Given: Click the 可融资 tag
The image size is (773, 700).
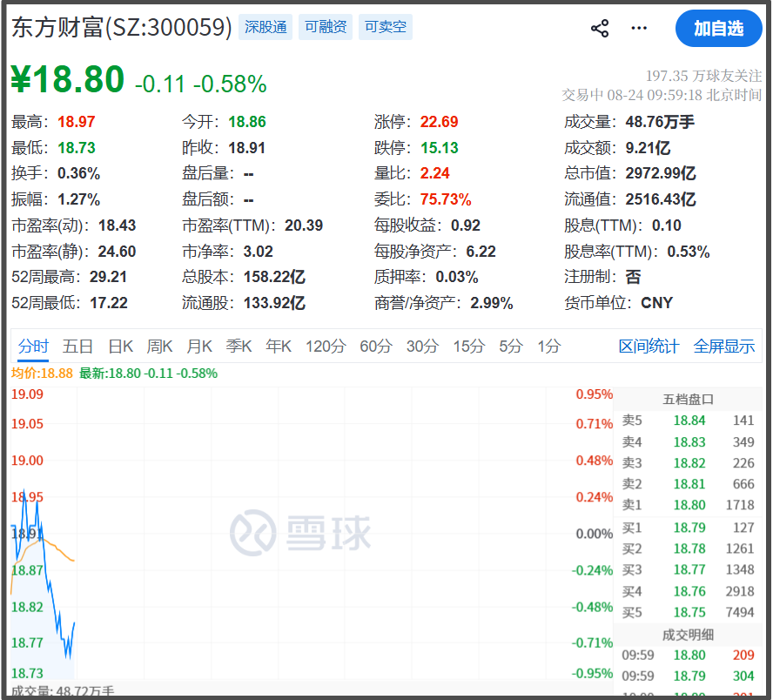Looking at the screenshot, I should [326, 27].
